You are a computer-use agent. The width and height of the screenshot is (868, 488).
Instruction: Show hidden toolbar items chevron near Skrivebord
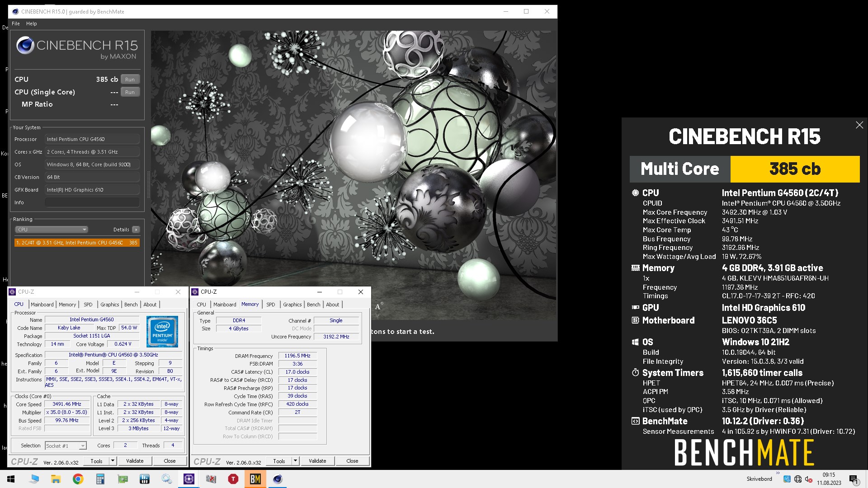[x=778, y=473]
